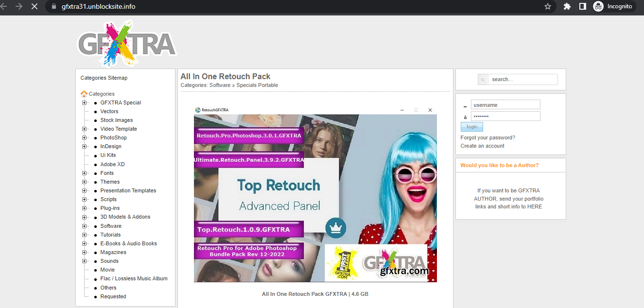The width and height of the screenshot is (644, 308).
Task: Stop page loading with X button
Action: [x=34, y=7]
